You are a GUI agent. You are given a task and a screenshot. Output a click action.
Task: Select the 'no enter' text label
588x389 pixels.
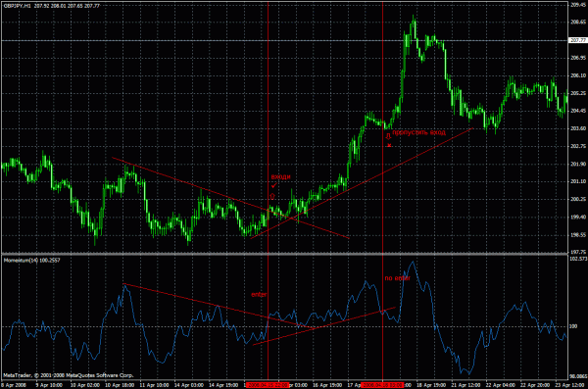click(398, 278)
